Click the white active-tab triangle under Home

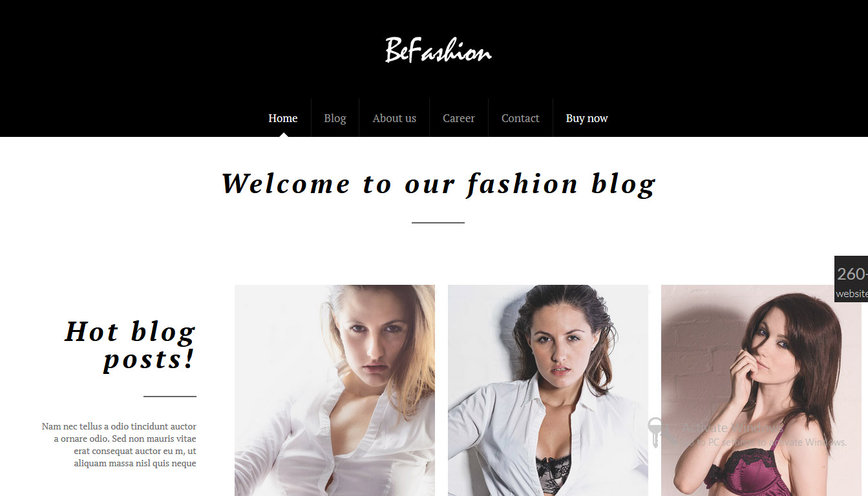283,134
